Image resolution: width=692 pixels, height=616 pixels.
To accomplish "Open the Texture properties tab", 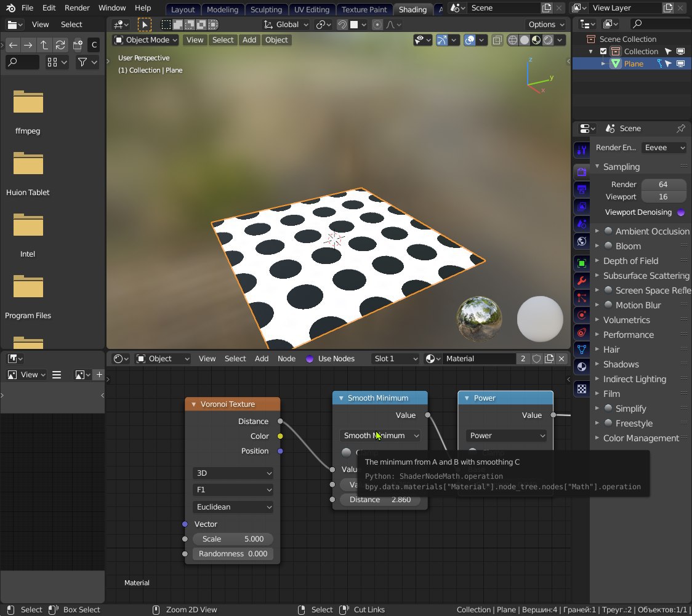I will coord(582,389).
